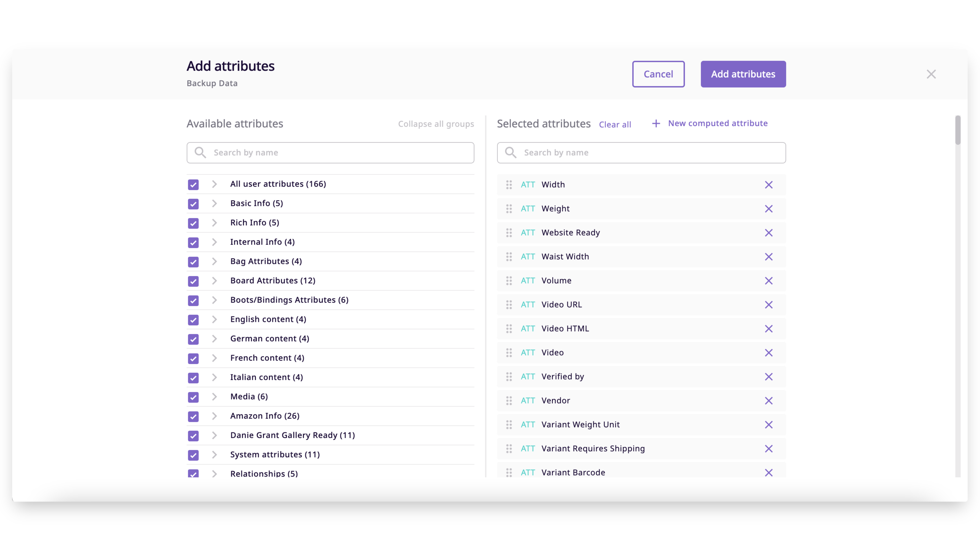The width and height of the screenshot is (980, 551).
Task: Expand the French content group chevron
Action: [215, 358]
